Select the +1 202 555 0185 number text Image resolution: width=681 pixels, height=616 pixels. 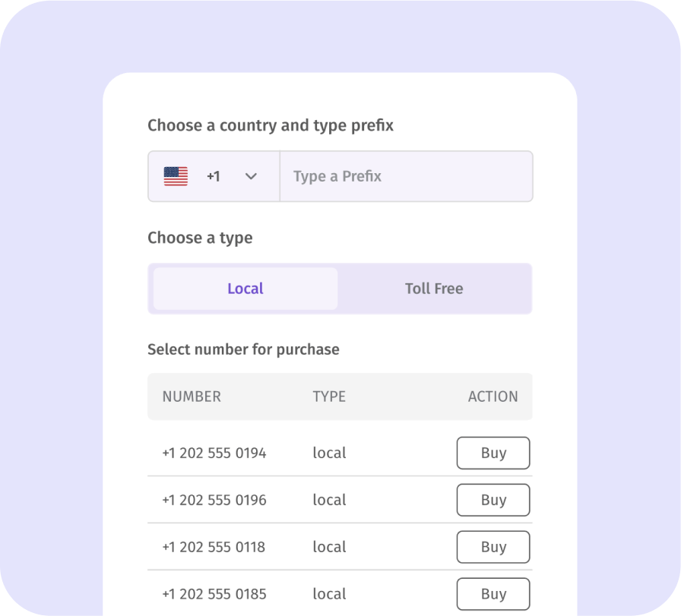click(x=214, y=594)
